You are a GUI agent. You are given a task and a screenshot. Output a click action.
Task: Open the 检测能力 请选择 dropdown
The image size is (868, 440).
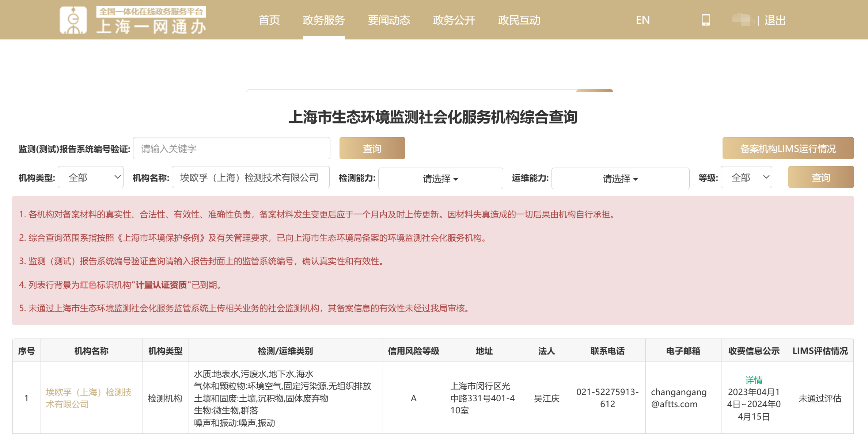440,179
